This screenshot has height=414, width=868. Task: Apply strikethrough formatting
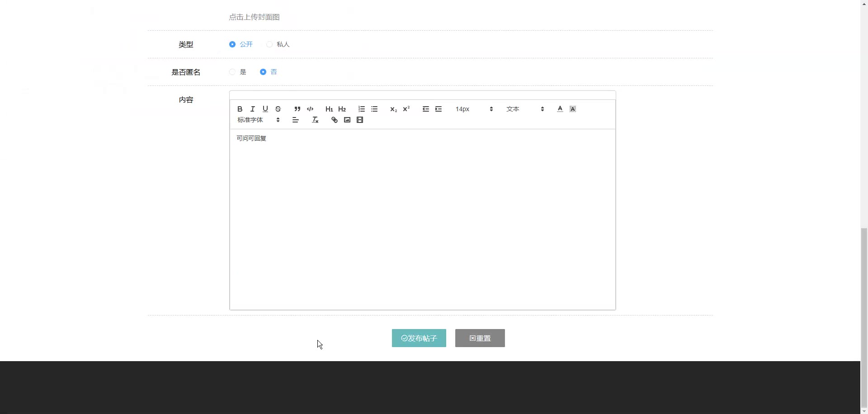(x=278, y=109)
